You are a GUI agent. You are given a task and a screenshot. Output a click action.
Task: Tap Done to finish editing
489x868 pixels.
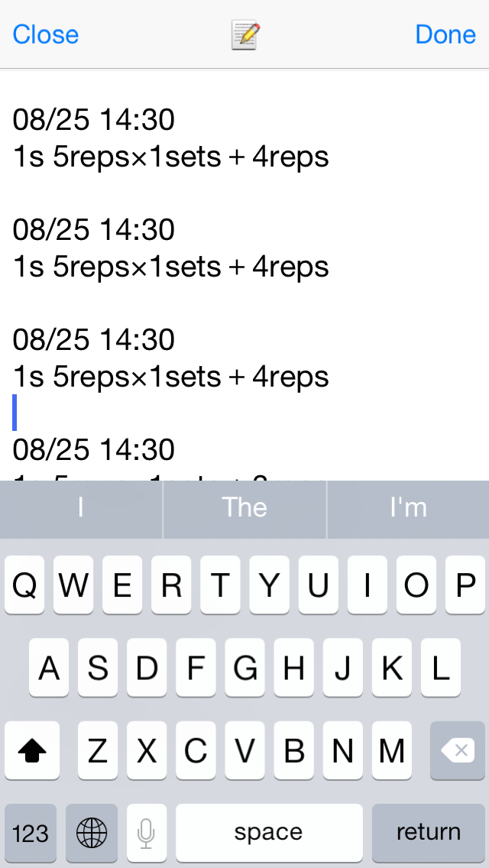tap(445, 34)
